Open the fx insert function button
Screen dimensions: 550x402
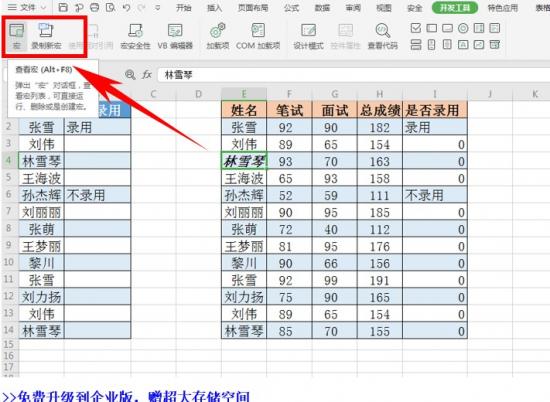click(x=147, y=74)
